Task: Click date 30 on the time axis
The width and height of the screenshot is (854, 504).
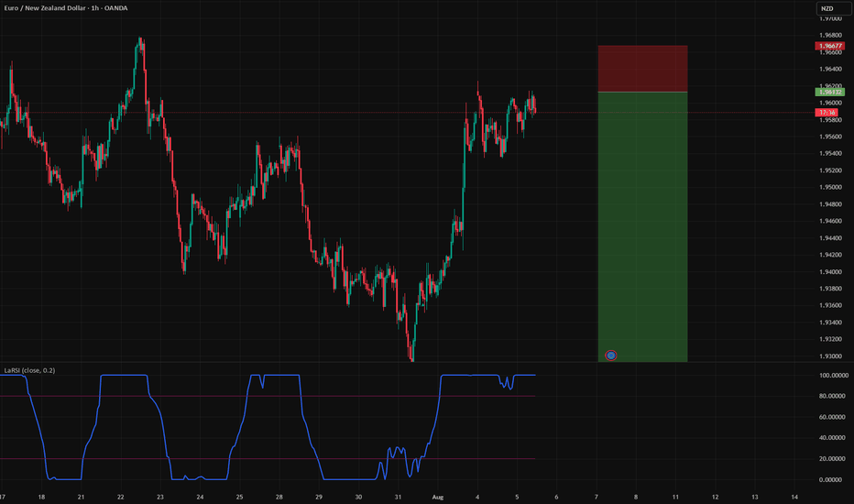Action: tap(358, 497)
